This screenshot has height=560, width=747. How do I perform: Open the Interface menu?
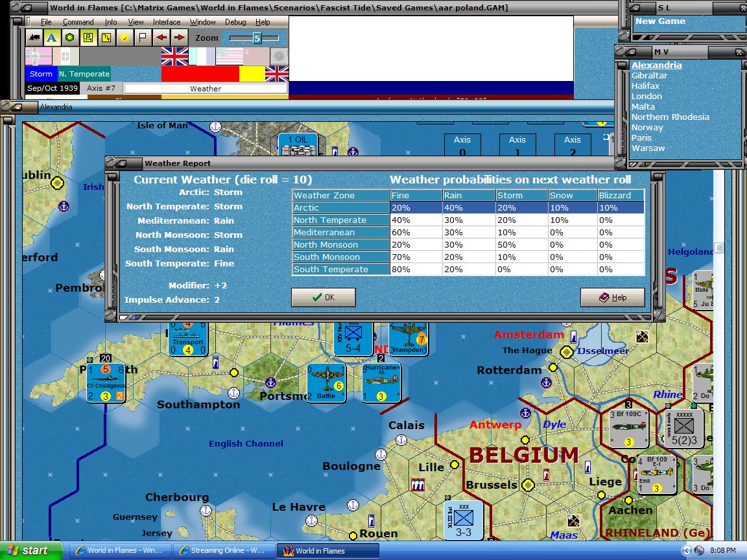167,22
